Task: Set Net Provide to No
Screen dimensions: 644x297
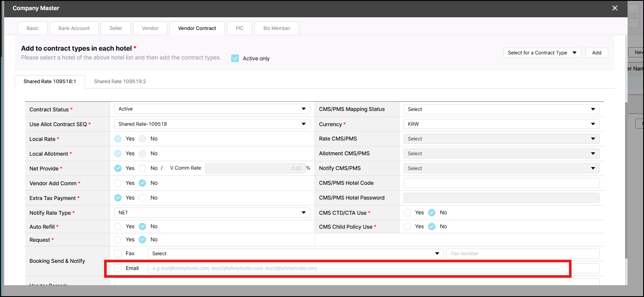Action: pos(142,168)
